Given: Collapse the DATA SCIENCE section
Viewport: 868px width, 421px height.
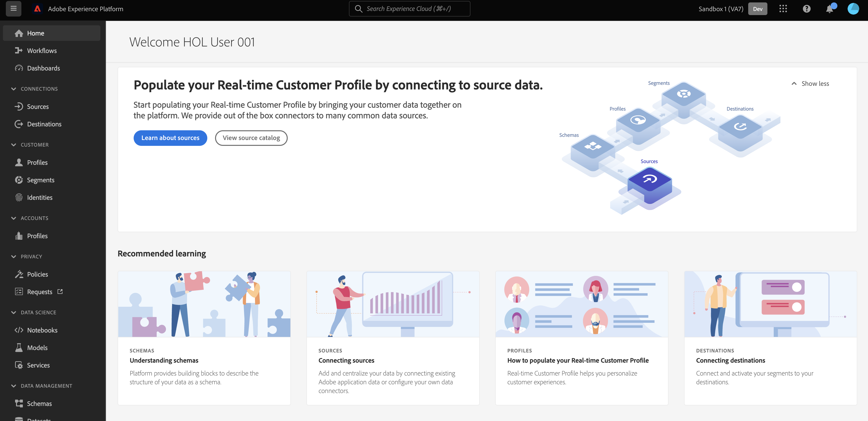Looking at the screenshot, I should 13,313.
